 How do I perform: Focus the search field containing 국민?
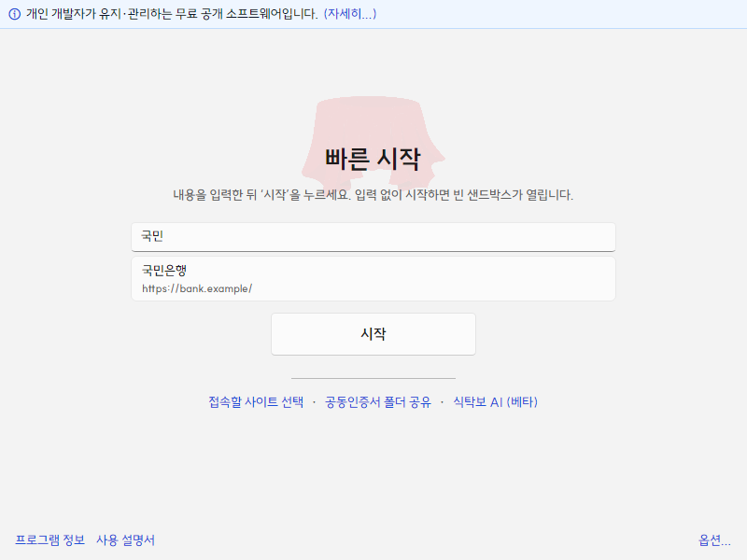pyautogui.click(x=373, y=237)
